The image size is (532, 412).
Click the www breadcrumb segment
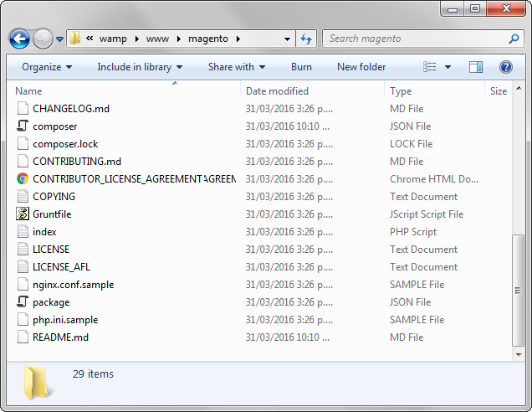(157, 39)
